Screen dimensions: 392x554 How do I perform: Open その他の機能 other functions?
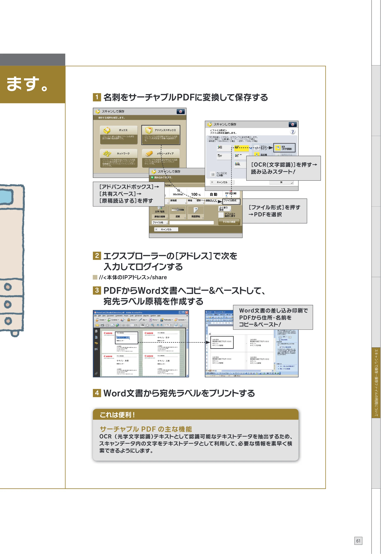[229, 222]
